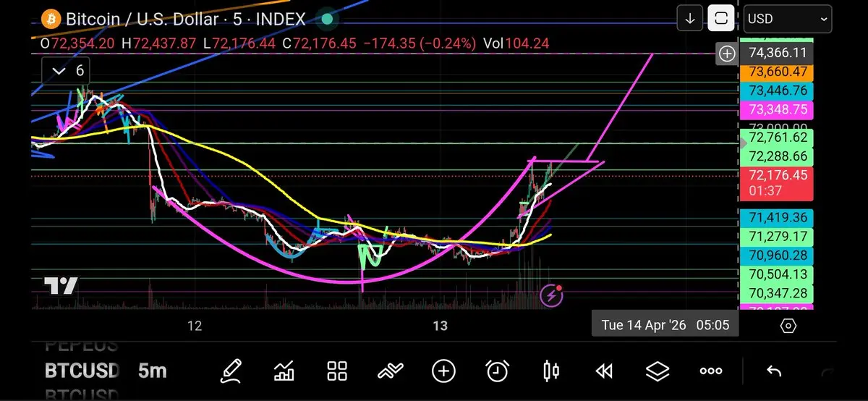Image resolution: width=868 pixels, height=401 pixels.
Task: Click the 13 date on the time axis
Action: pyautogui.click(x=441, y=326)
